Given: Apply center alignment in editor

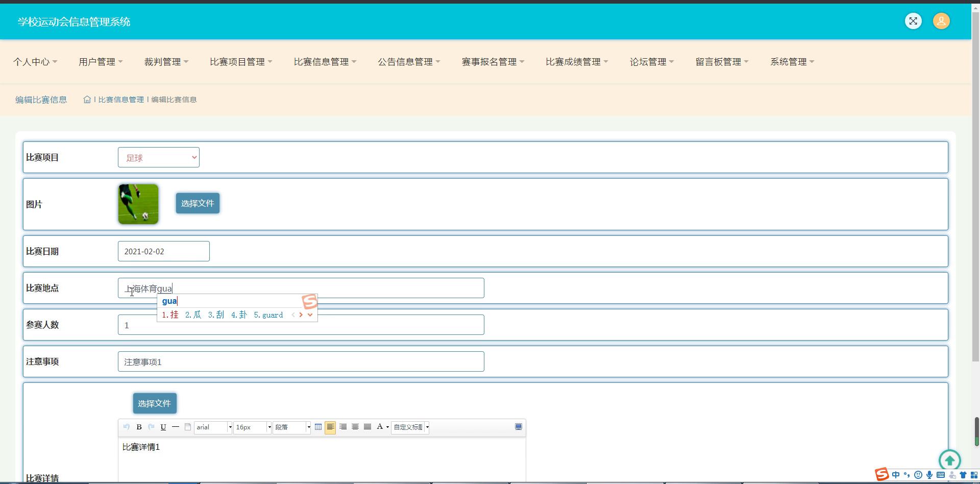Looking at the screenshot, I should pos(355,427).
